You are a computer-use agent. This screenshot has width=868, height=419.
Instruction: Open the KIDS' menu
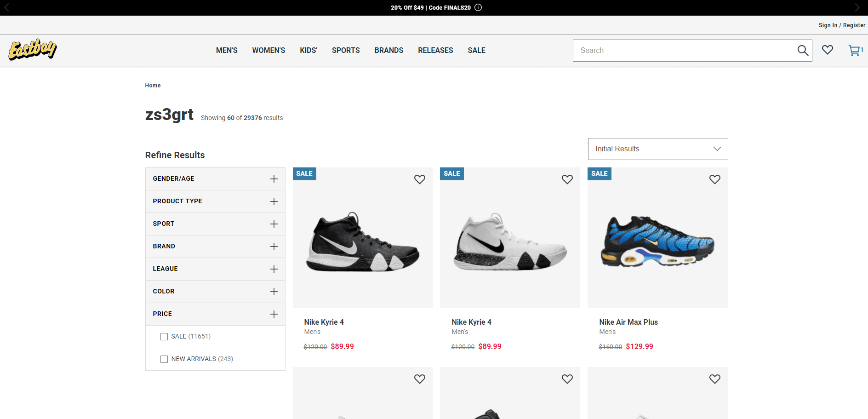(308, 51)
